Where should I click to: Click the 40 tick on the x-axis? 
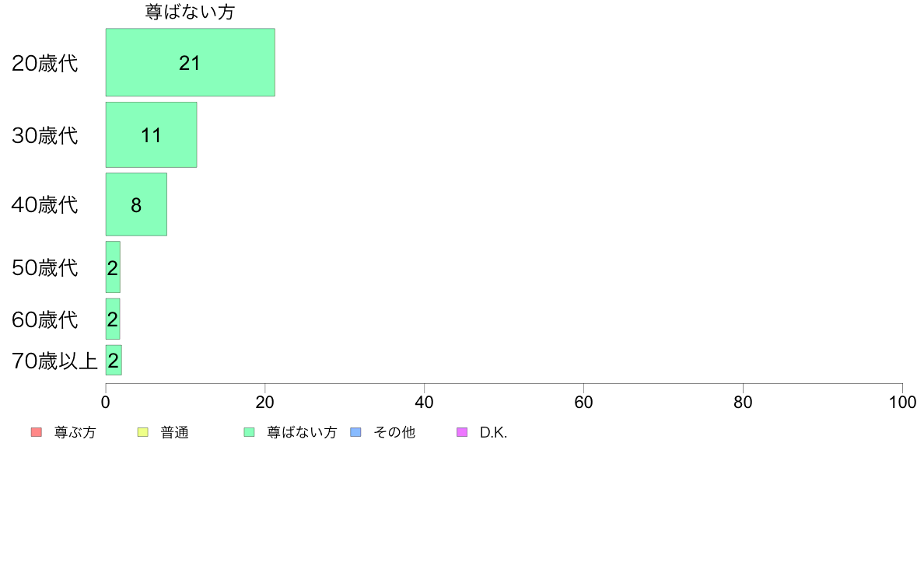click(x=425, y=403)
